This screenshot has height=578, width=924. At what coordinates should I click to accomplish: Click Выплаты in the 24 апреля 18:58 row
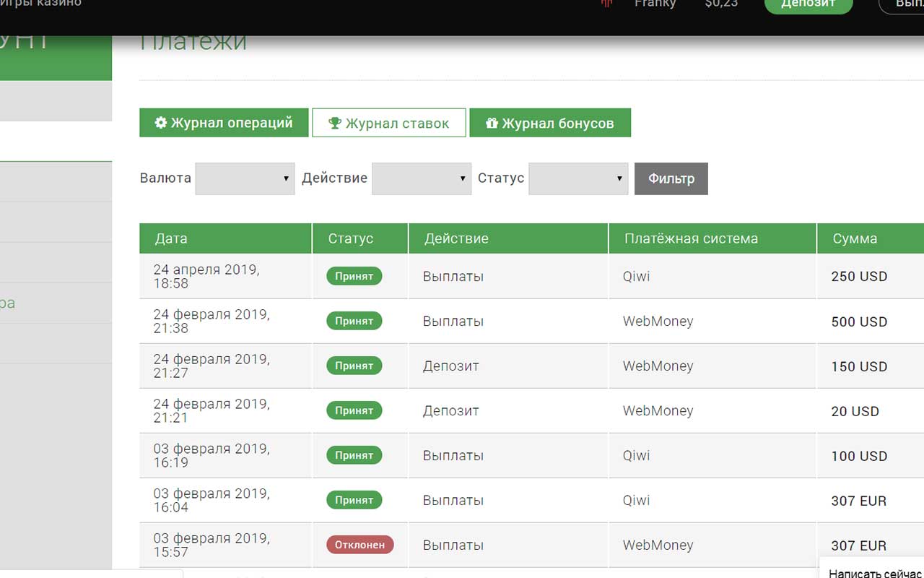[x=453, y=277]
